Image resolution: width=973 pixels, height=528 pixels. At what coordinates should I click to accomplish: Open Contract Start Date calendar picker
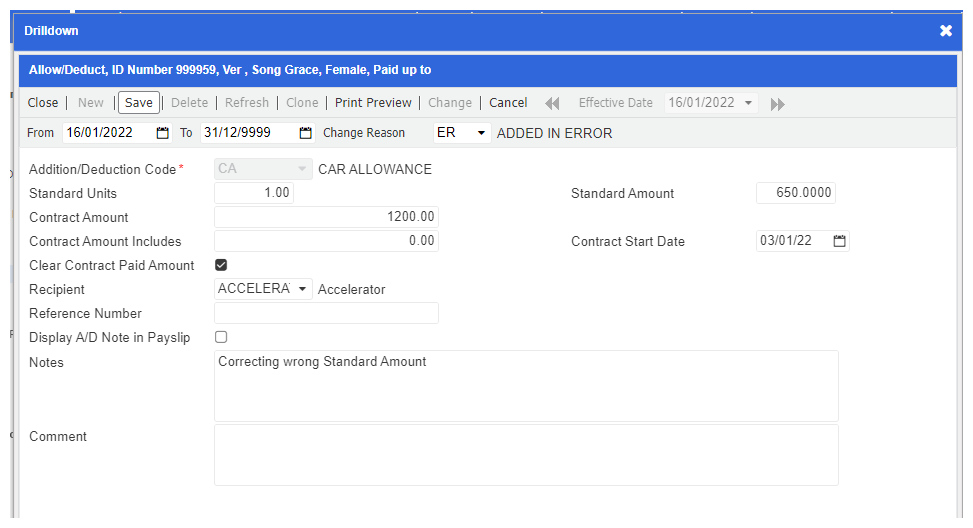(839, 241)
